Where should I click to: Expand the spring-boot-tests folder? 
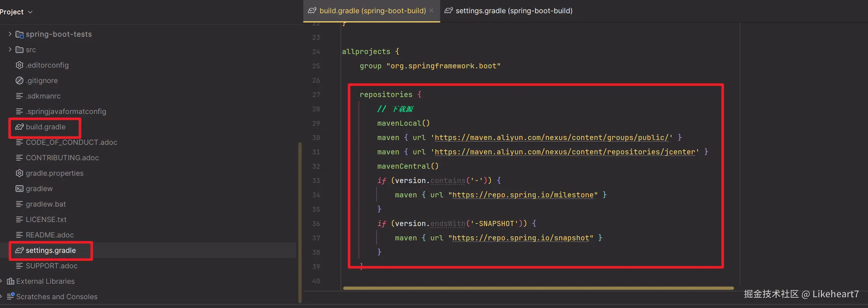click(10, 34)
